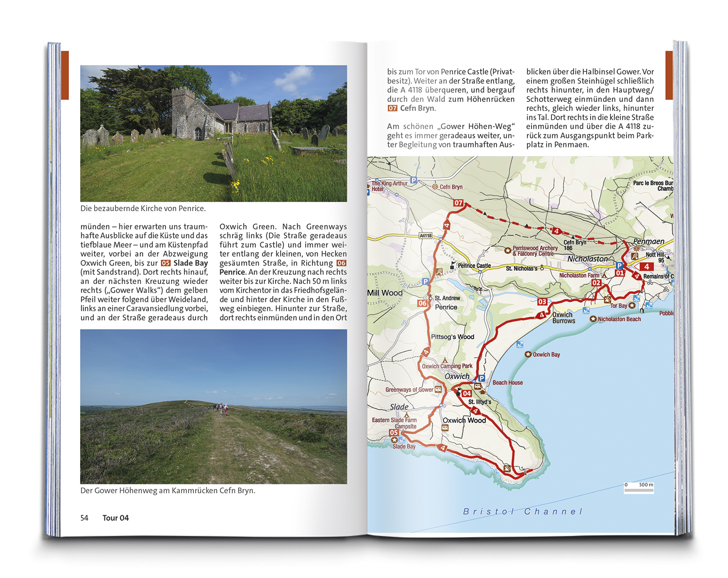Viewport: 728px width, 578px height.
Task: Click the 'Nicholaston Farm' map label
Action: [579, 276]
